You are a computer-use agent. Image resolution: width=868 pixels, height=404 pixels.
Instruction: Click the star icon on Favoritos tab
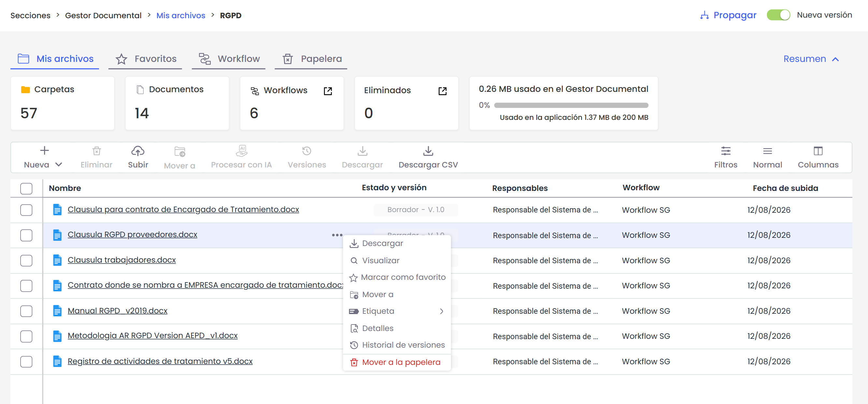121,59
